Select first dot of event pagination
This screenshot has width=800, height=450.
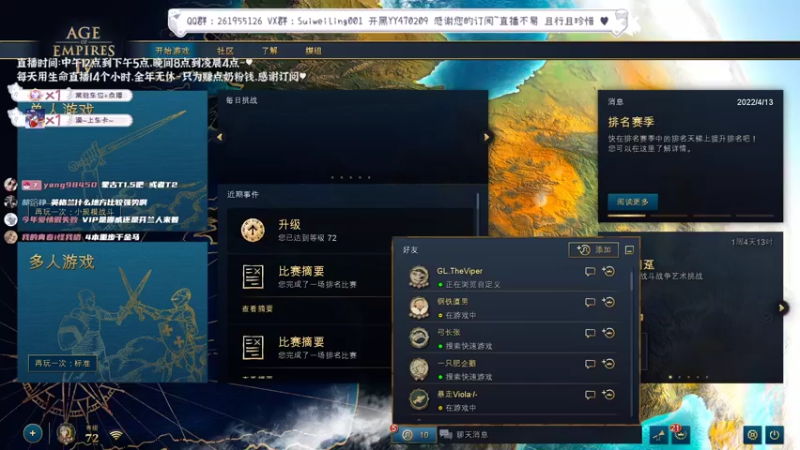(670, 378)
